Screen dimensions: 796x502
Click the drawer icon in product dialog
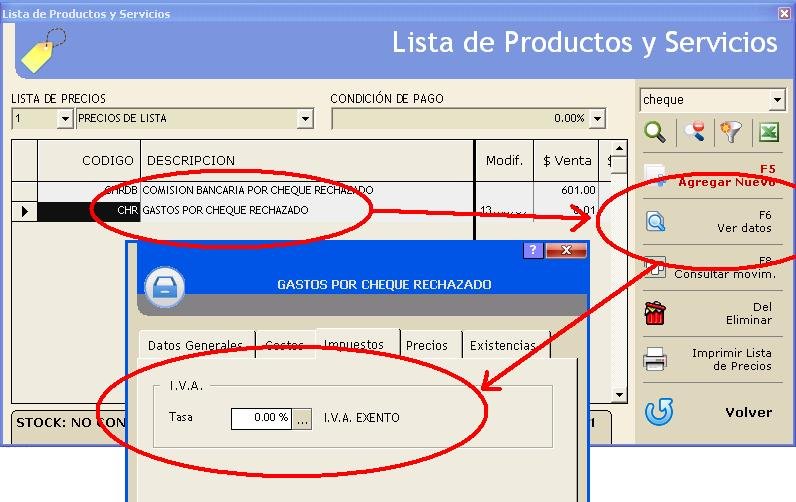click(164, 287)
